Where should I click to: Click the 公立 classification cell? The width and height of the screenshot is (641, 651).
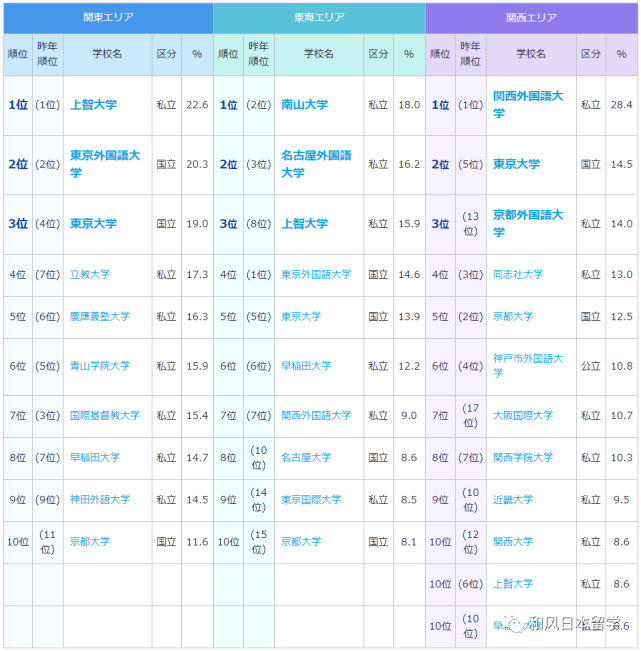[591, 366]
